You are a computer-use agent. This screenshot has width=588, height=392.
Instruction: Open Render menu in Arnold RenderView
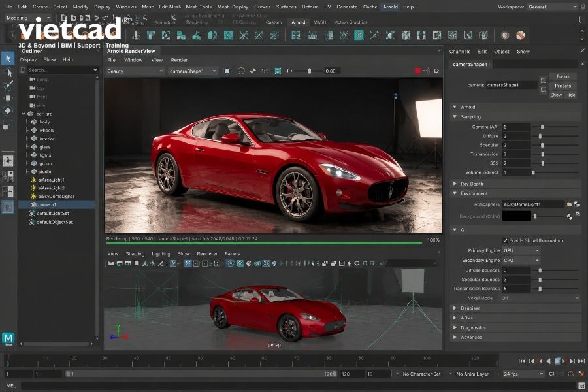click(x=179, y=60)
